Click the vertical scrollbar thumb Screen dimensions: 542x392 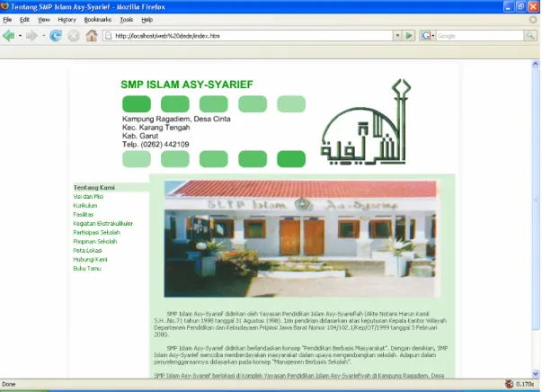point(536,199)
